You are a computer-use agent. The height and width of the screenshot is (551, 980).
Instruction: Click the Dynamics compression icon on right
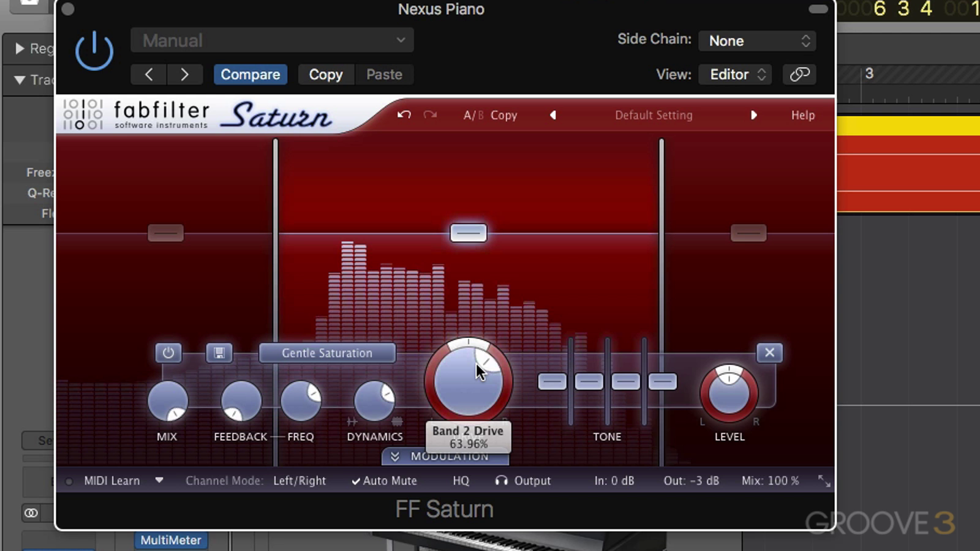[x=397, y=422]
